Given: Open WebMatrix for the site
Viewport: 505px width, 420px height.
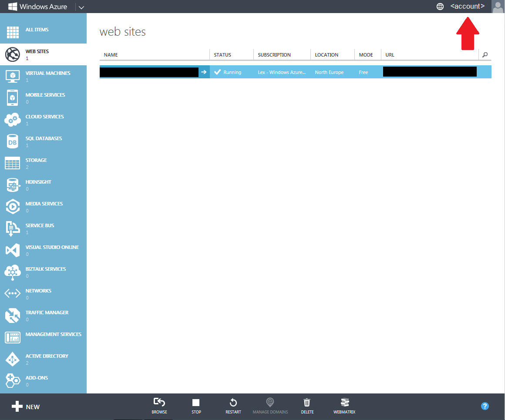Looking at the screenshot, I should (344, 406).
